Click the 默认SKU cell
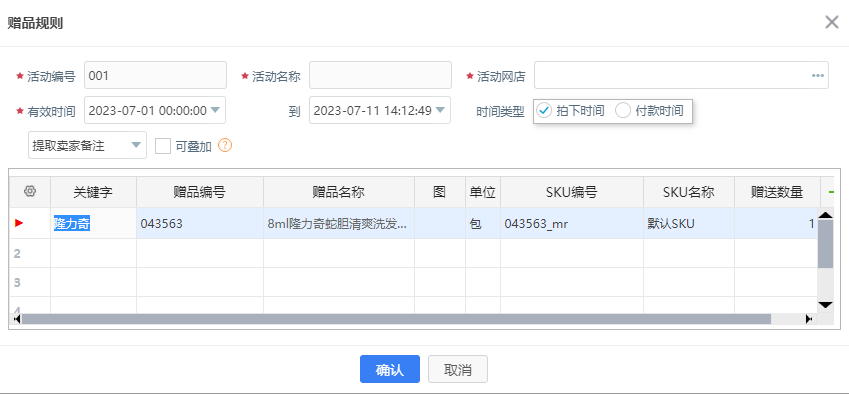 [689, 223]
